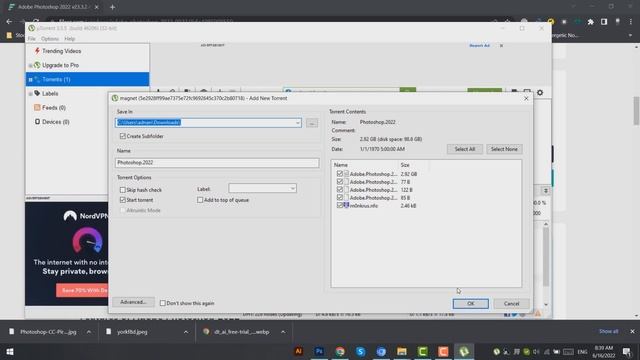Browse for a save folder with the ... button

point(312,122)
